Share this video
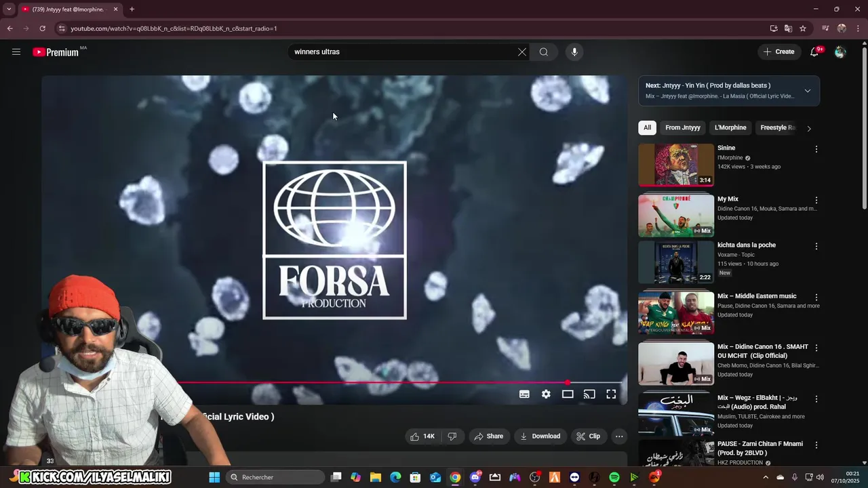 pyautogui.click(x=489, y=436)
